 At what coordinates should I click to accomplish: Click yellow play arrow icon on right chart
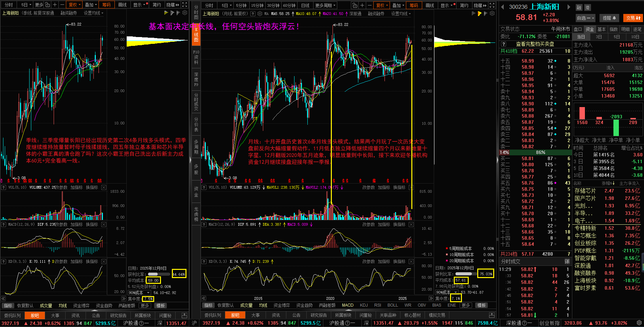pyautogui.click(x=480, y=13)
